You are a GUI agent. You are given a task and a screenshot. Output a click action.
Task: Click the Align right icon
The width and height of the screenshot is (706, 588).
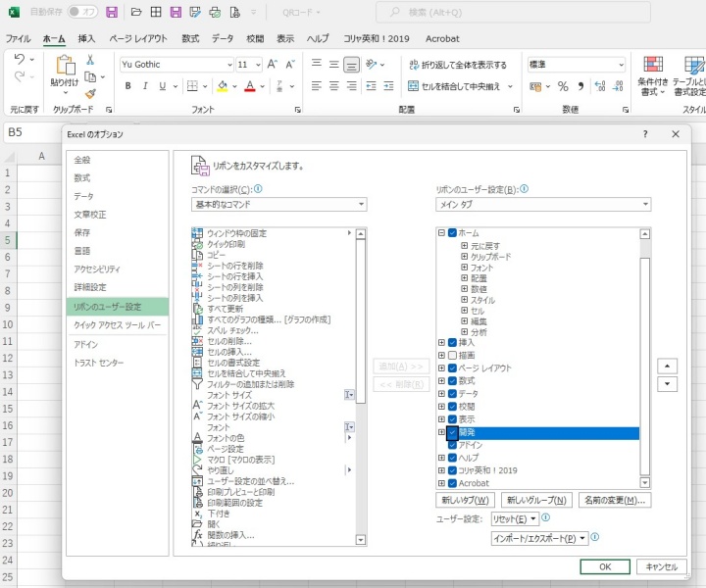click(351, 86)
